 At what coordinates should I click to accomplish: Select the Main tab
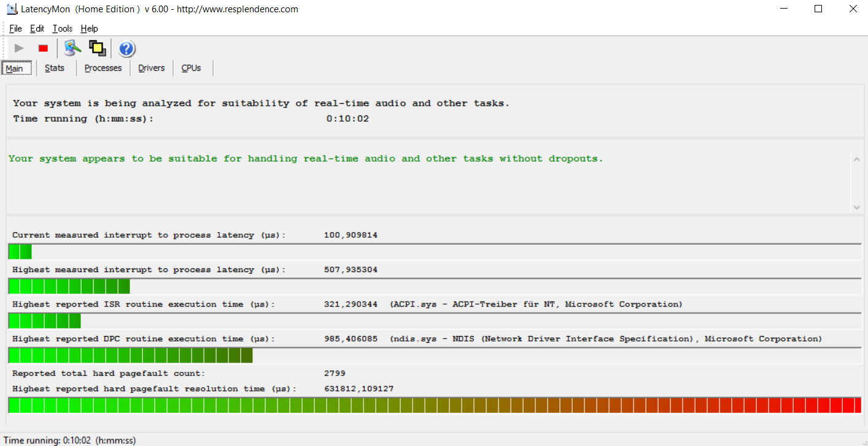point(14,68)
